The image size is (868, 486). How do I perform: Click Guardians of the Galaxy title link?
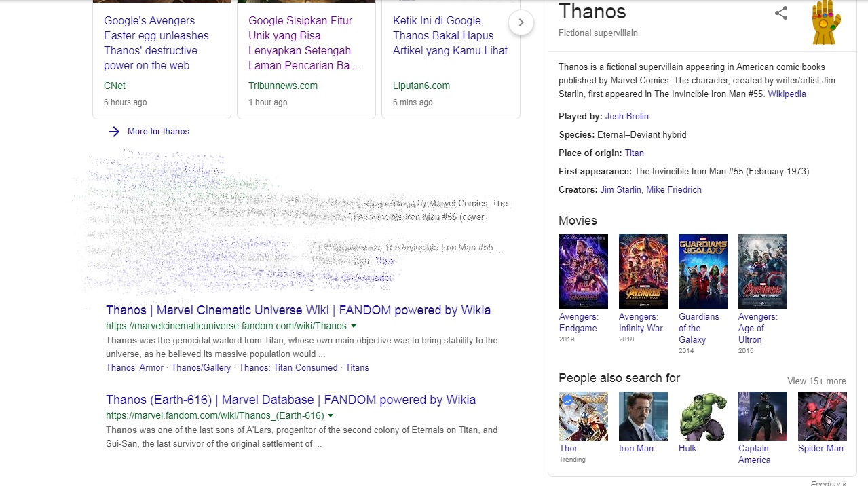coord(699,329)
